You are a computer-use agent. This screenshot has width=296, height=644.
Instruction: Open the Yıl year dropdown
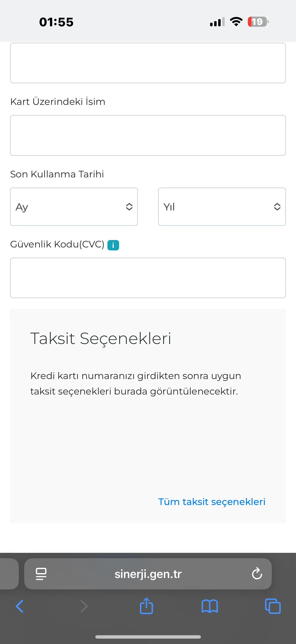(x=222, y=207)
